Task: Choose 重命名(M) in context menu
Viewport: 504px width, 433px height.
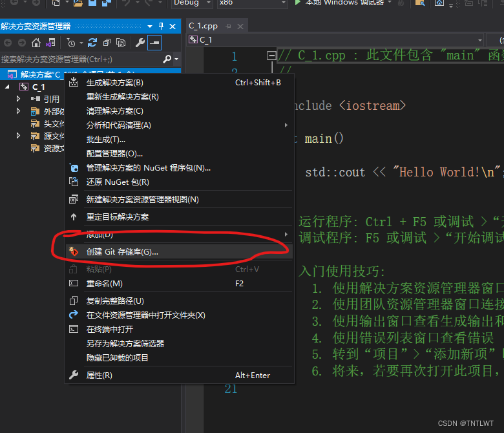Action: pos(180,283)
